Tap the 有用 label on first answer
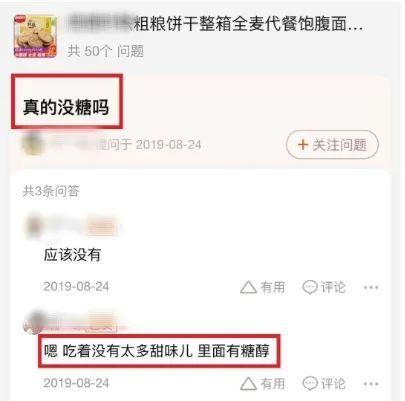This screenshot has width=405, height=401. pos(273,287)
